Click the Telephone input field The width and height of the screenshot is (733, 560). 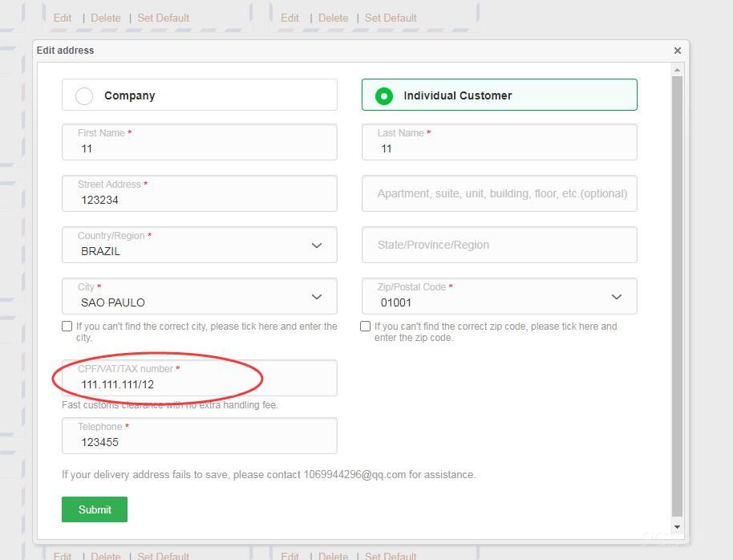tap(199, 442)
